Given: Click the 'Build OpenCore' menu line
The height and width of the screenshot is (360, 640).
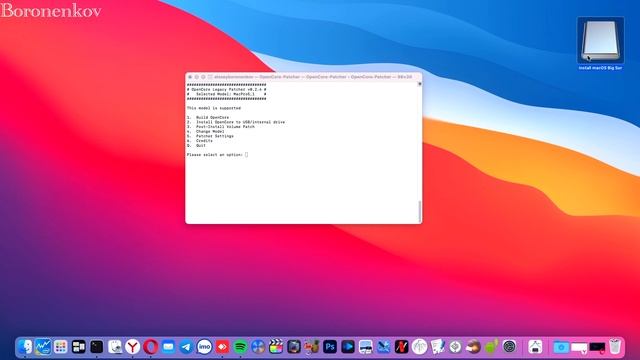Looking at the screenshot, I should (208, 118).
